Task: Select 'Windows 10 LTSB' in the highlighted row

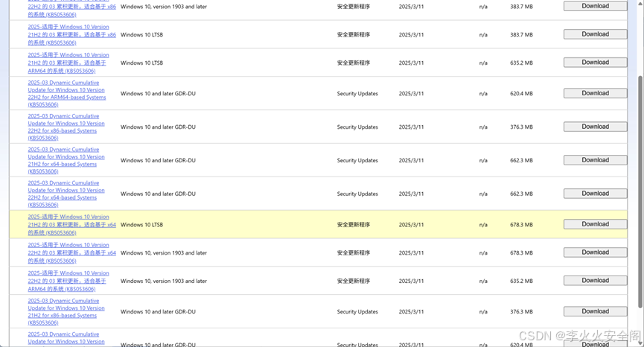Action: click(x=141, y=225)
